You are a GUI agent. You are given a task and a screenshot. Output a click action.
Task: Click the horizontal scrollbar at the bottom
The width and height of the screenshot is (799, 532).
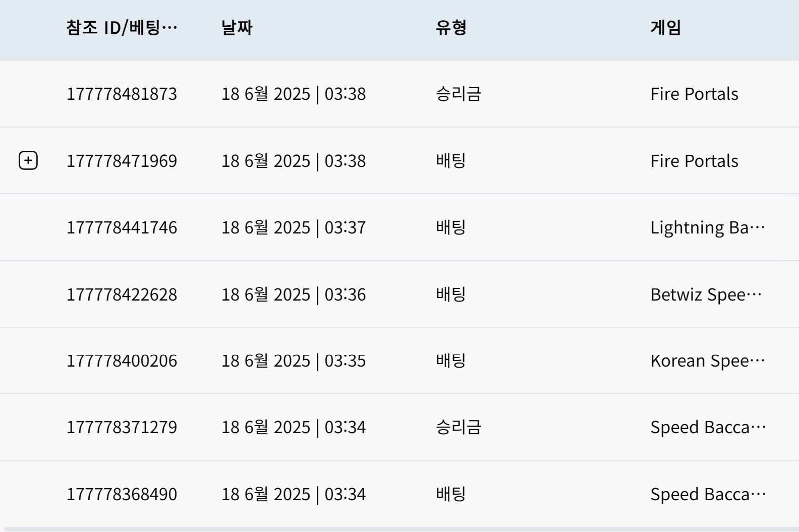pos(399,529)
